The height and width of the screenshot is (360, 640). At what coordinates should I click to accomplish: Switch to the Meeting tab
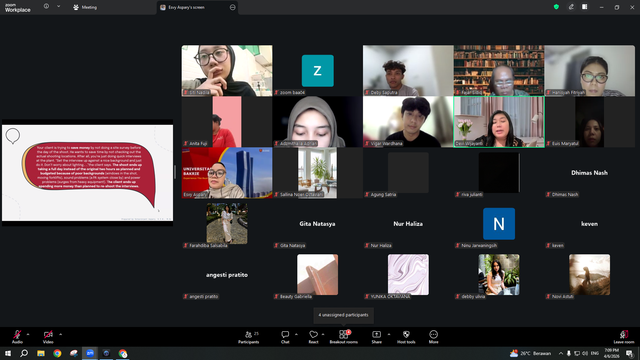coord(85,7)
